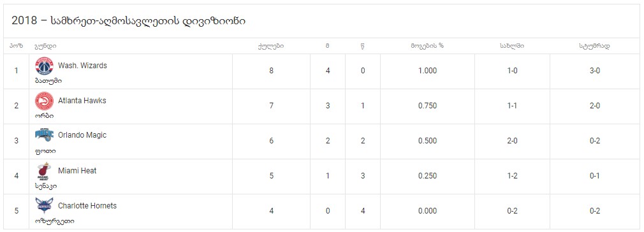Click the Orlando Magic team logo

coord(45,136)
